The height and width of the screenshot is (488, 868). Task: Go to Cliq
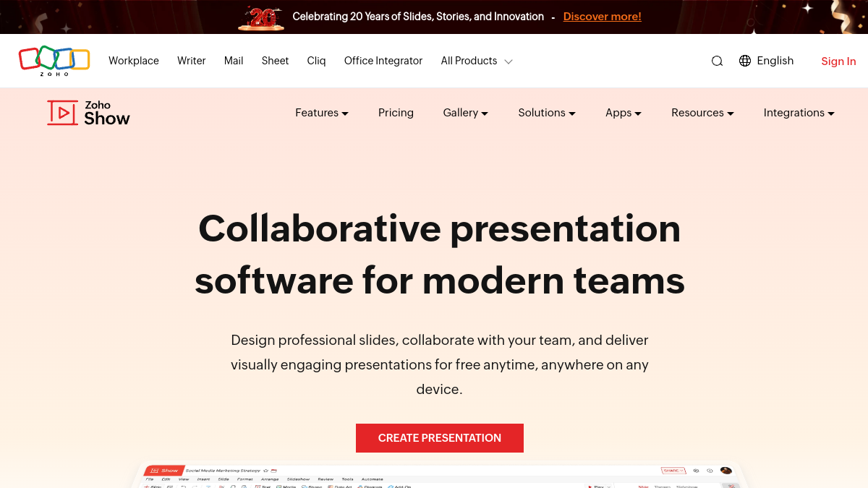pos(316,61)
